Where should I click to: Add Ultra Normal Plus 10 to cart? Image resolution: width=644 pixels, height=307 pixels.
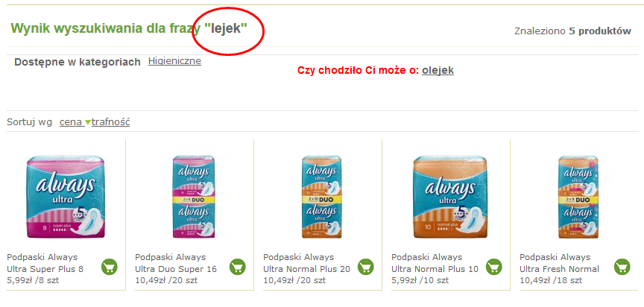pyautogui.click(x=493, y=267)
